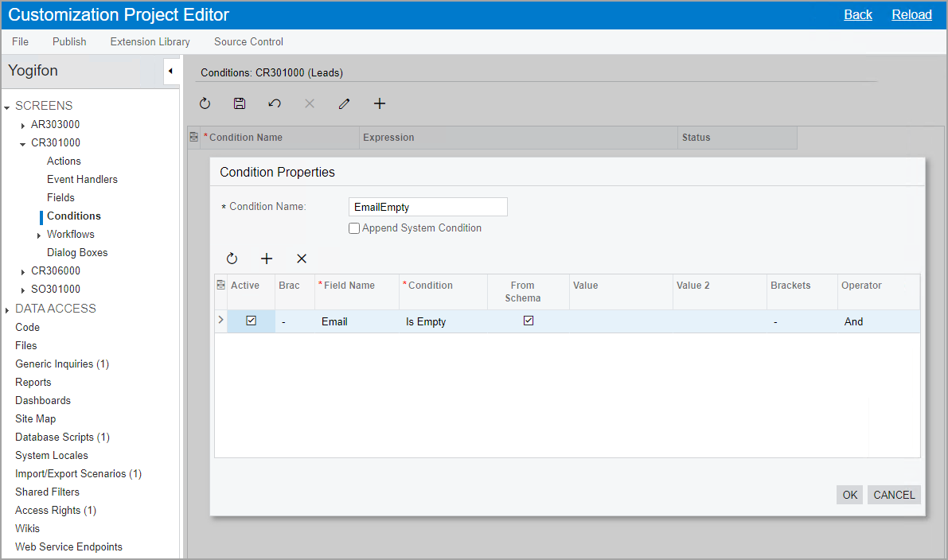Open the Publish menu
948x560 pixels.
[69, 41]
